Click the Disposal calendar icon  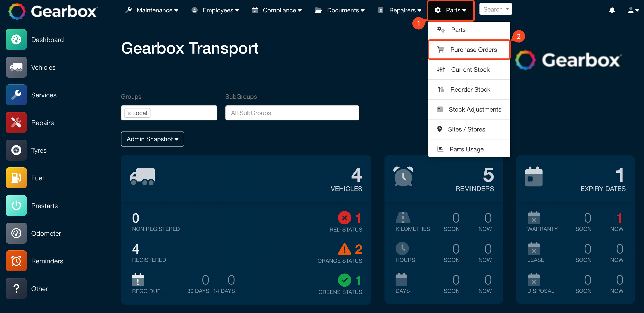point(534,280)
